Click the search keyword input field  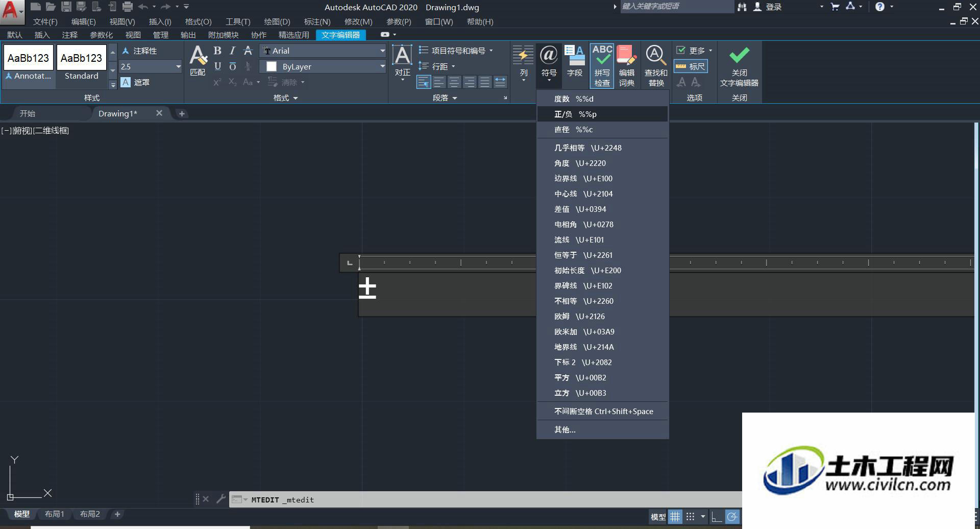[676, 6]
